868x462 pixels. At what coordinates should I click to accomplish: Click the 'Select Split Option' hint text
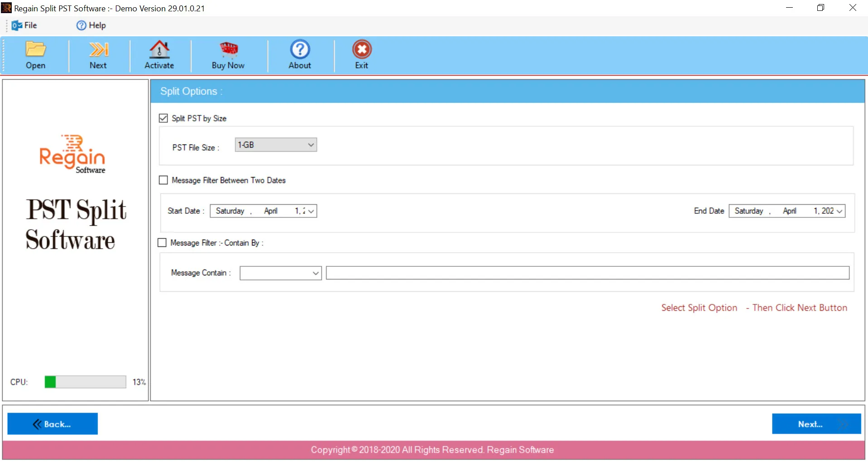699,308
